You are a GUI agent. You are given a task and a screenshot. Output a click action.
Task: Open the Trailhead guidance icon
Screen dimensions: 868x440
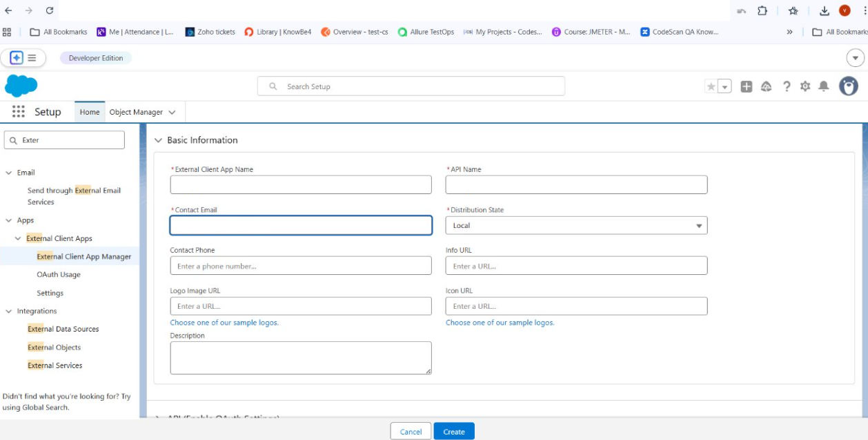(x=766, y=86)
